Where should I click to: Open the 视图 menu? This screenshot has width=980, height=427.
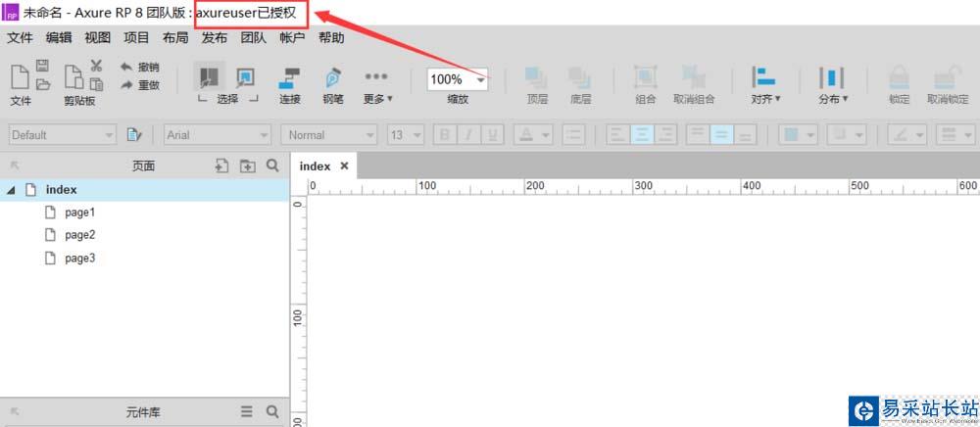click(x=97, y=38)
